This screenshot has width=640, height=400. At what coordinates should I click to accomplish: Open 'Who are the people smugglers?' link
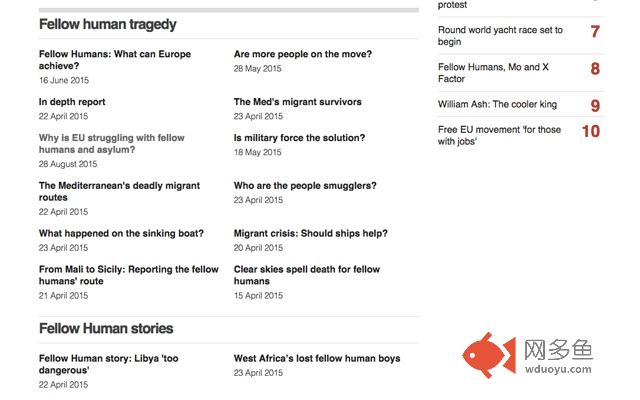304,186
